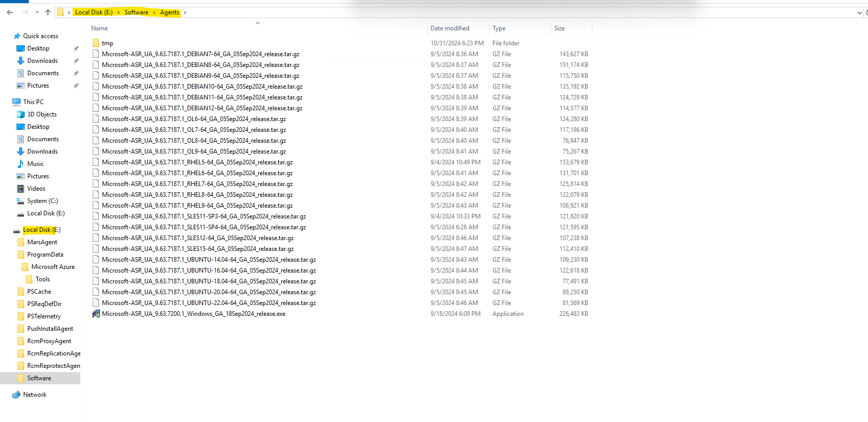The width and height of the screenshot is (868, 422).
Task: Open RcmReprotectAgent folder in tree
Action: tap(54, 366)
